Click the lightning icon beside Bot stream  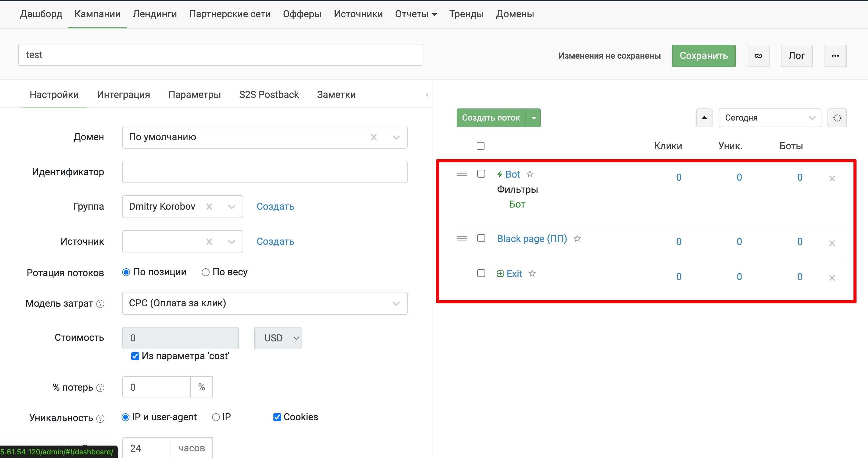coord(500,174)
